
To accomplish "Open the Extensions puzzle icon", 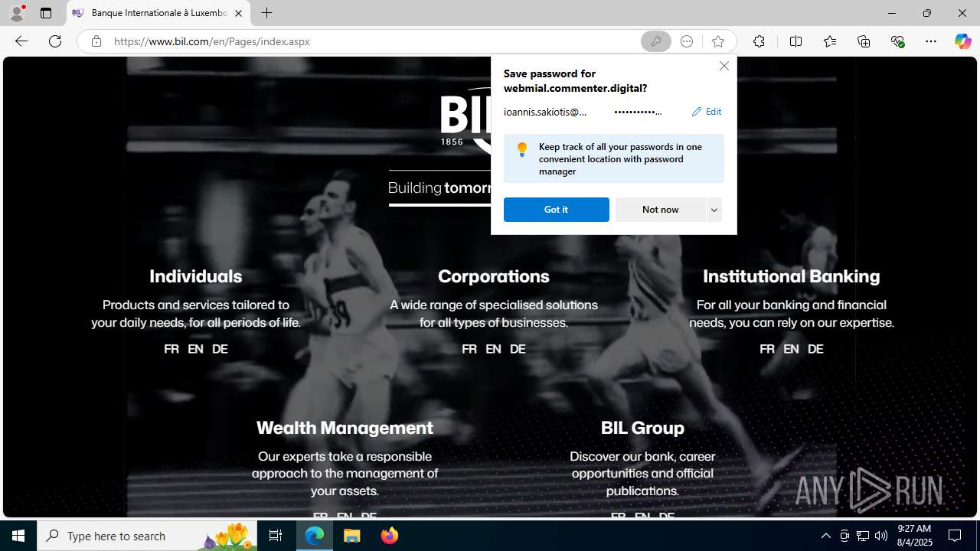I will [759, 41].
